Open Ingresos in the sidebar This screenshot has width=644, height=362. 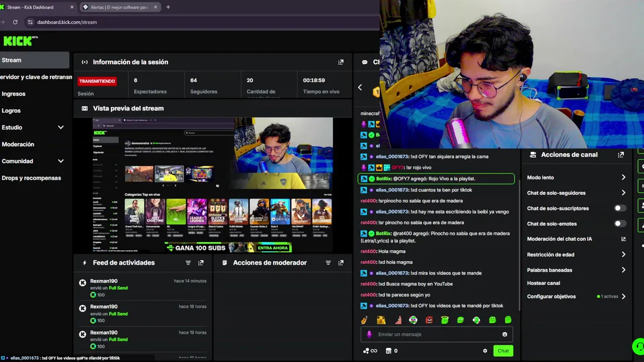click(x=14, y=94)
